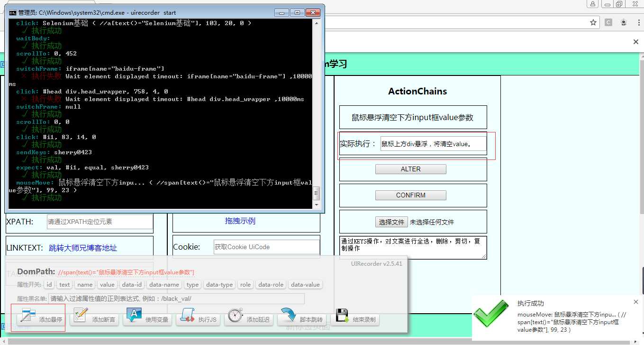Image resolution: width=644 pixels, height=345 pixels.
Task: Toggle the id attribute switch
Action: pyautogui.click(x=49, y=285)
